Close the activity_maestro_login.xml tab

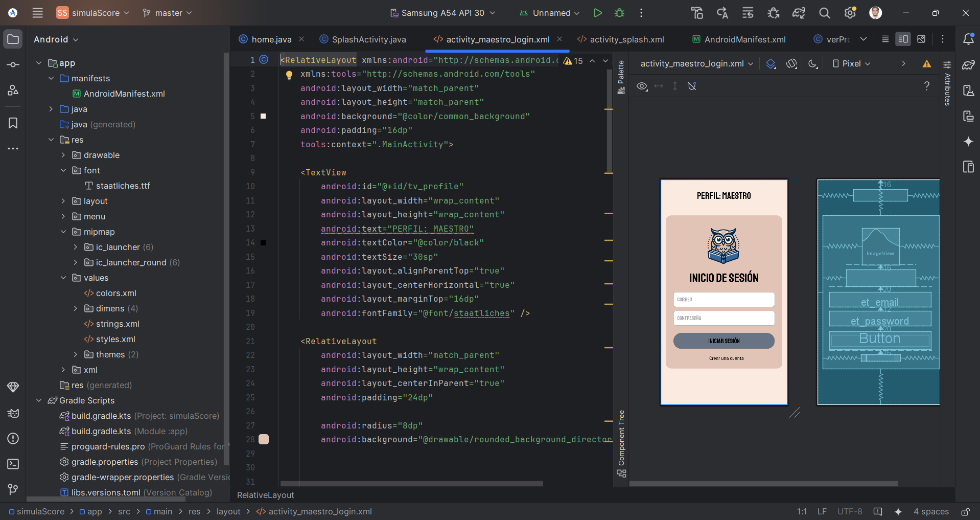(x=559, y=39)
